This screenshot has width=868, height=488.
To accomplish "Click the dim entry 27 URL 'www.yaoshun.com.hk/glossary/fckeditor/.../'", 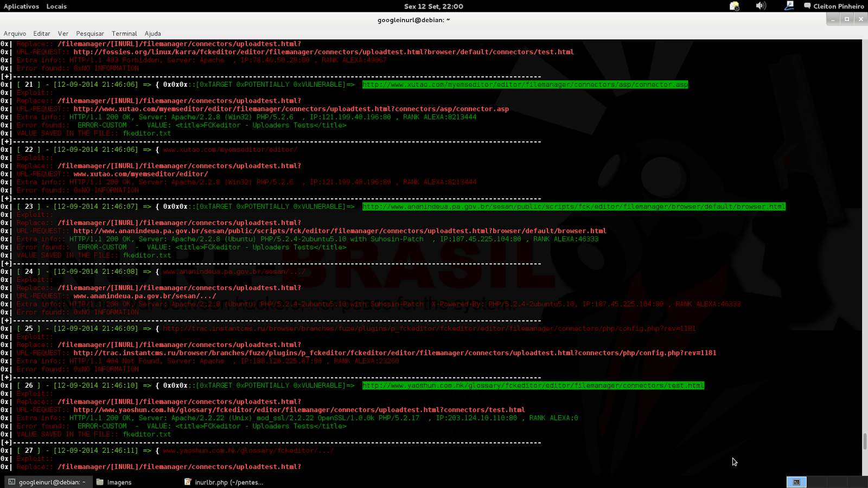I will click(248, 451).
